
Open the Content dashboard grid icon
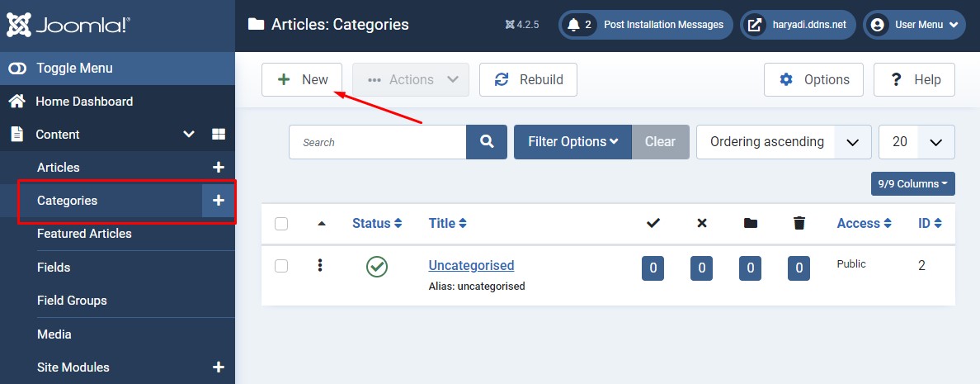[x=219, y=135]
